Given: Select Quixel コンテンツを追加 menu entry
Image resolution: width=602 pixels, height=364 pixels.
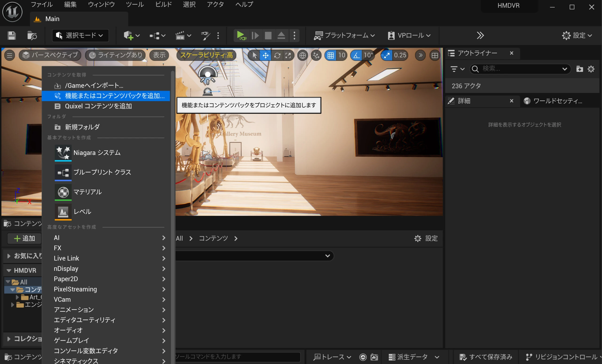Looking at the screenshot, I should pyautogui.click(x=98, y=106).
